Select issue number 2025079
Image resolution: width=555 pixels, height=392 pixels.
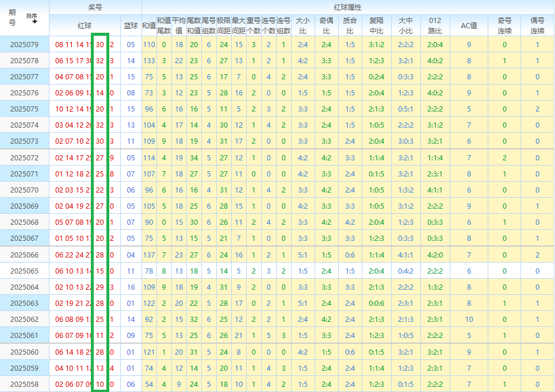click(x=24, y=45)
